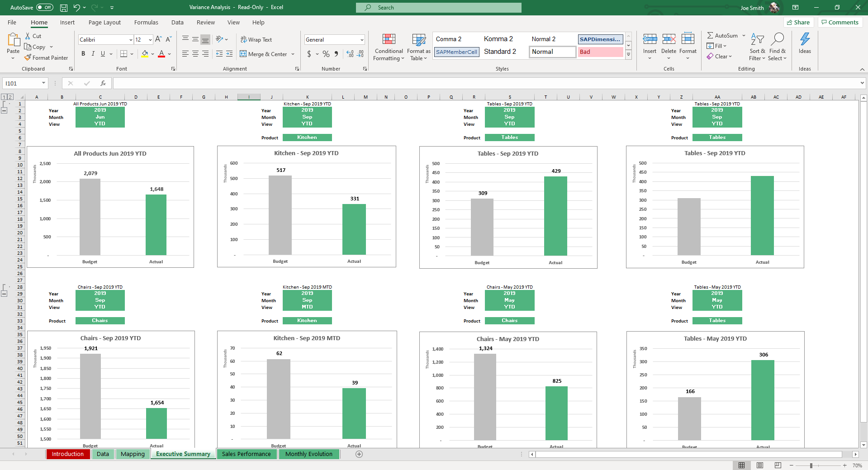Image resolution: width=868 pixels, height=470 pixels.
Task: Open the Page Layout tab
Action: tap(104, 23)
